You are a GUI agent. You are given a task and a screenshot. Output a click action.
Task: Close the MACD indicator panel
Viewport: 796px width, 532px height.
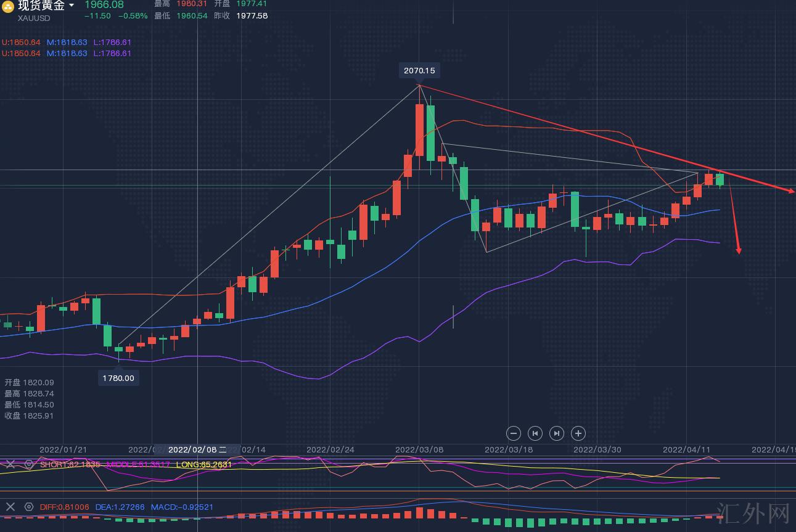(x=10, y=507)
